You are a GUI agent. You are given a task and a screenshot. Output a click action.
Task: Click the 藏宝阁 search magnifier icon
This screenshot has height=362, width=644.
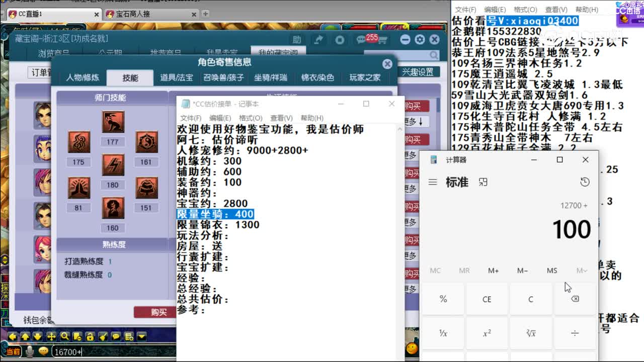[x=434, y=55]
